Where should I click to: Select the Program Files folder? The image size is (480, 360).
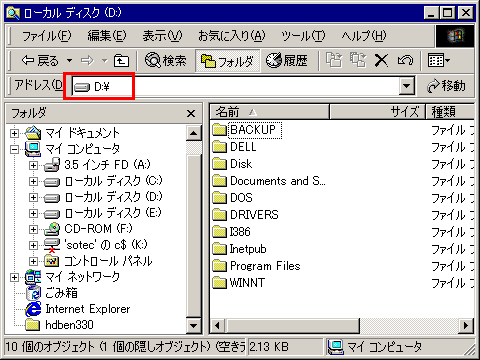coord(257,266)
